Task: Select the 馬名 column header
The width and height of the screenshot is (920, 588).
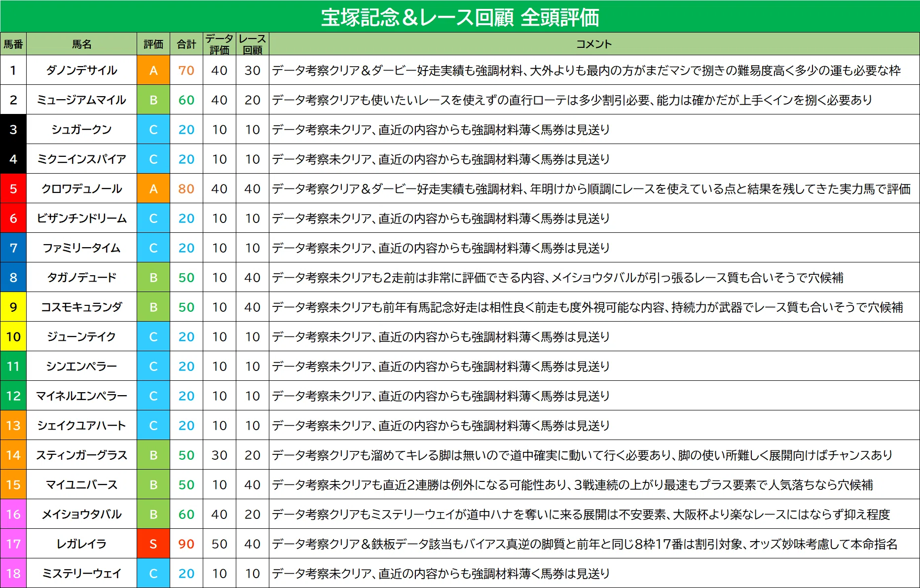Action: click(x=81, y=44)
